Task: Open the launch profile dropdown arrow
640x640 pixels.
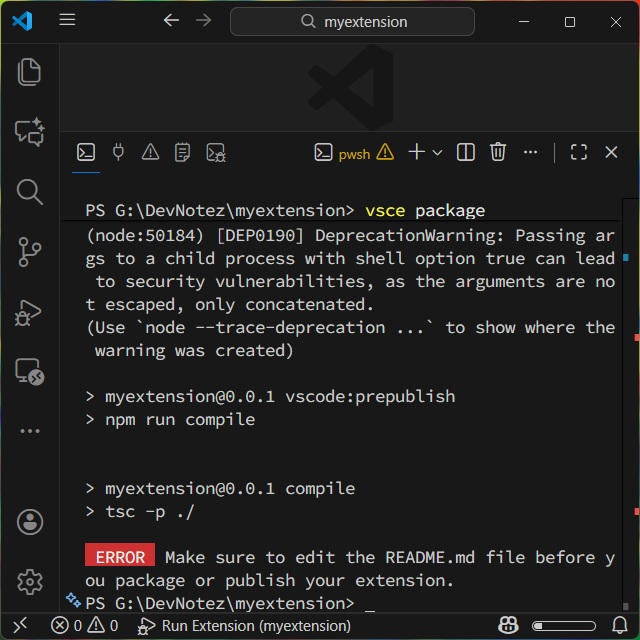Action: [437, 152]
